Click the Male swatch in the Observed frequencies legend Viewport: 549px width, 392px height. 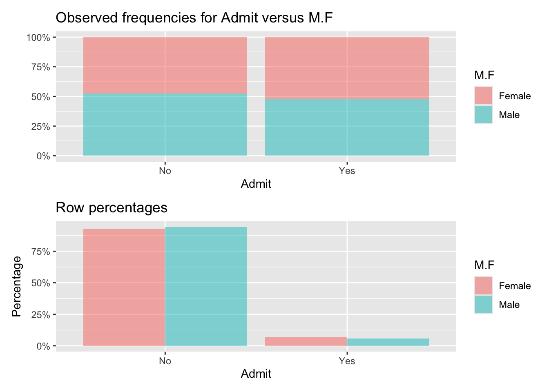(483, 115)
